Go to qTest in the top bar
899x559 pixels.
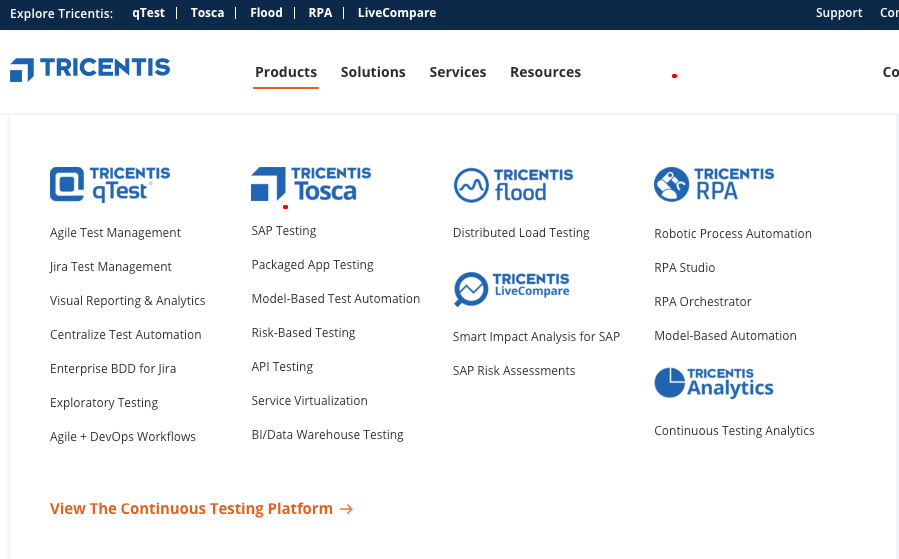148,13
